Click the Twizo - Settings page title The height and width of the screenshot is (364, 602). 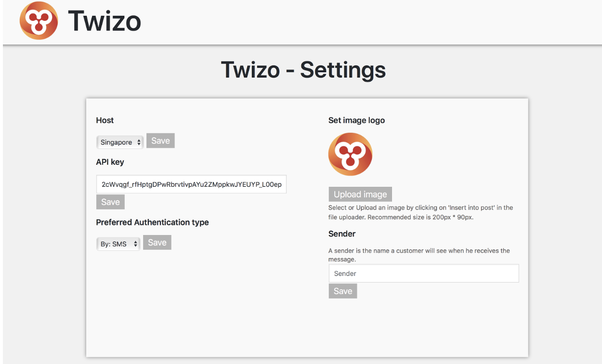303,70
